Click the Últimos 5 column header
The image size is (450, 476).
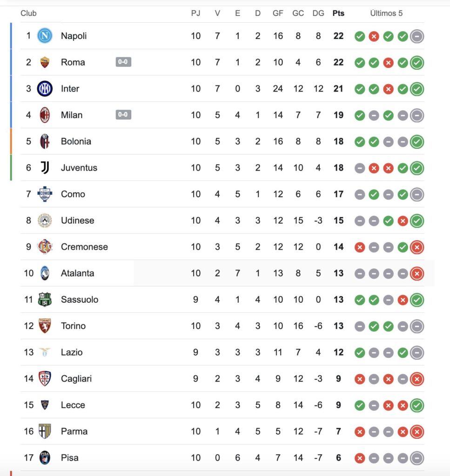(x=386, y=13)
